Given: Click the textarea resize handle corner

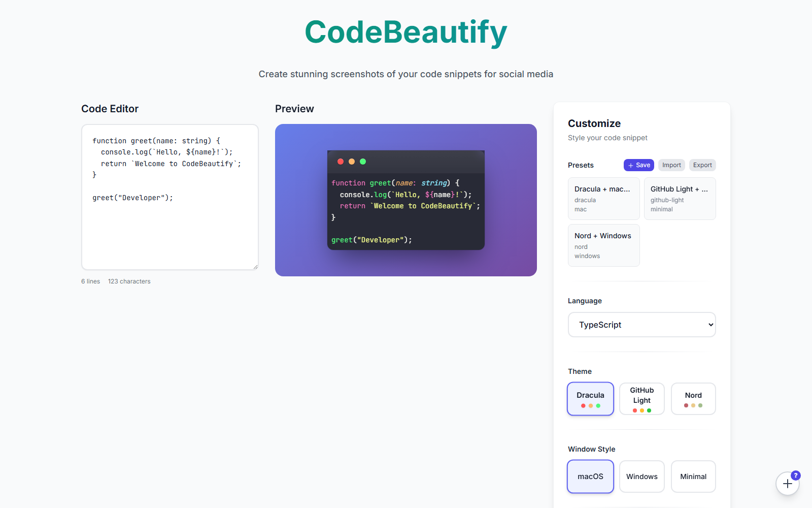Looking at the screenshot, I should (x=255, y=267).
